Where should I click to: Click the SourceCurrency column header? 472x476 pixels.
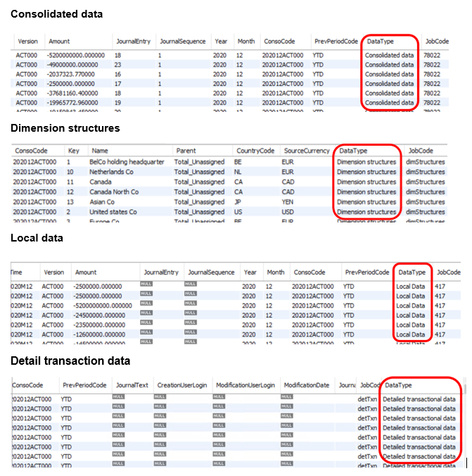coord(307,151)
